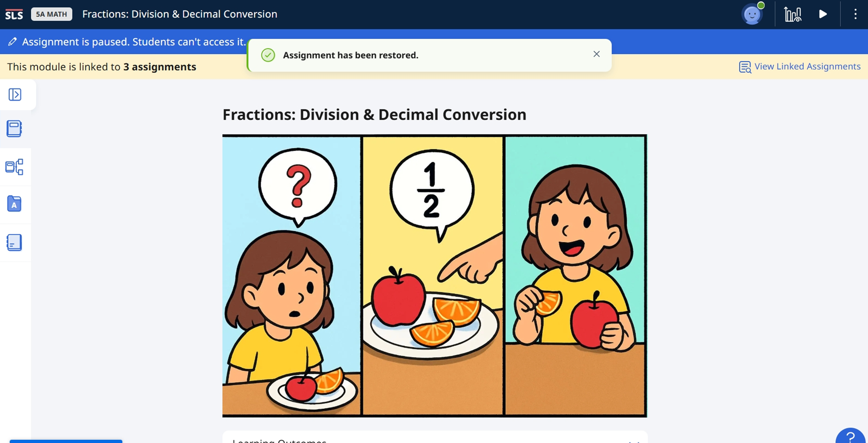Viewport: 868px width, 443px height.
Task: Click the comic strip cover image
Action: point(434,276)
